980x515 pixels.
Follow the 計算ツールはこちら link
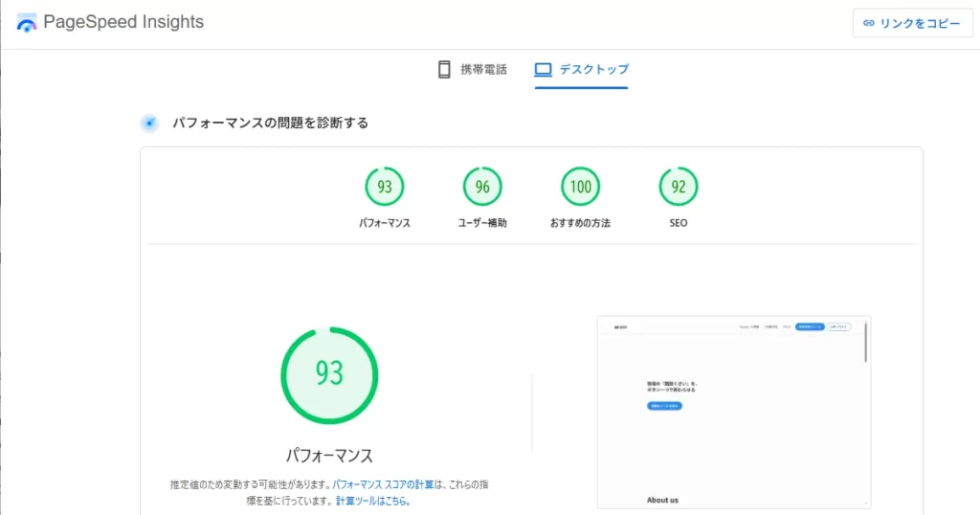click(x=372, y=501)
